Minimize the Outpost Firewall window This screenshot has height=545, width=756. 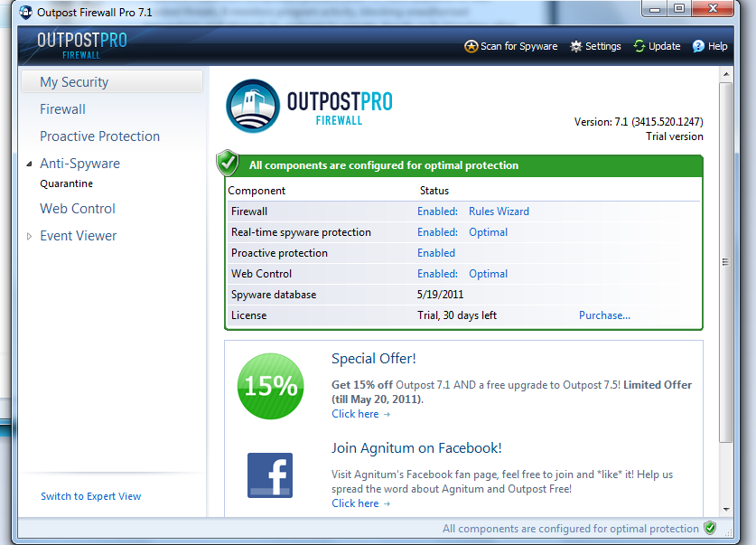pyautogui.click(x=655, y=9)
